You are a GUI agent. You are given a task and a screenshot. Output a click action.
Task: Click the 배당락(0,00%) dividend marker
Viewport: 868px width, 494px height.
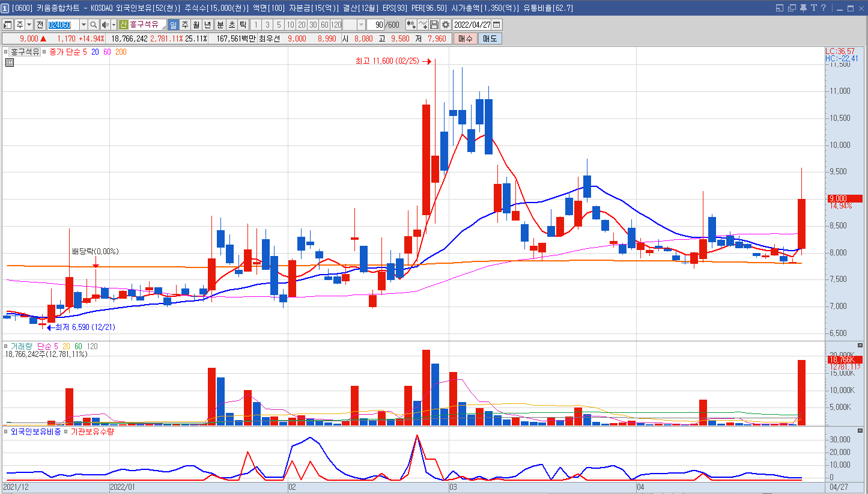tap(95, 251)
